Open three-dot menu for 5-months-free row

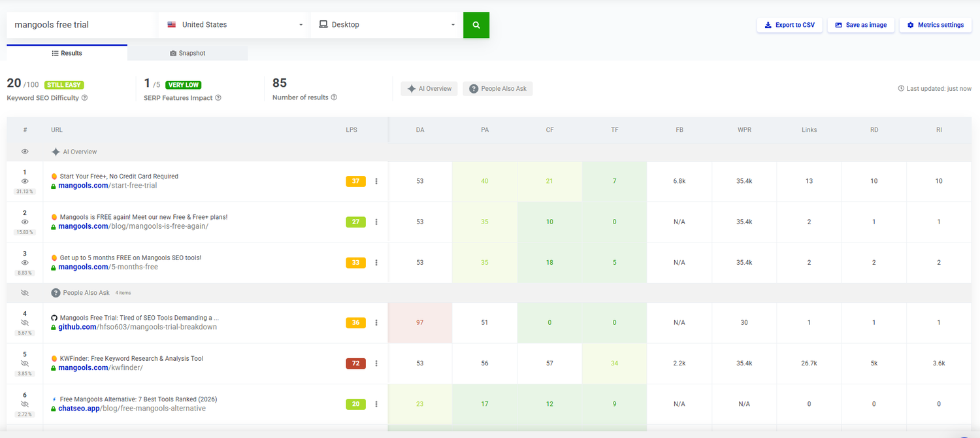376,263
